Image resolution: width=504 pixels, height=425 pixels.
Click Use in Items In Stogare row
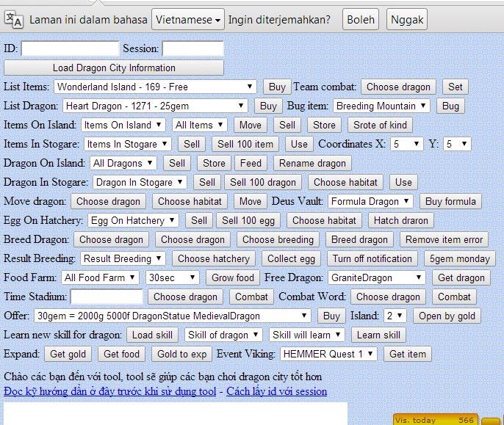pos(299,144)
